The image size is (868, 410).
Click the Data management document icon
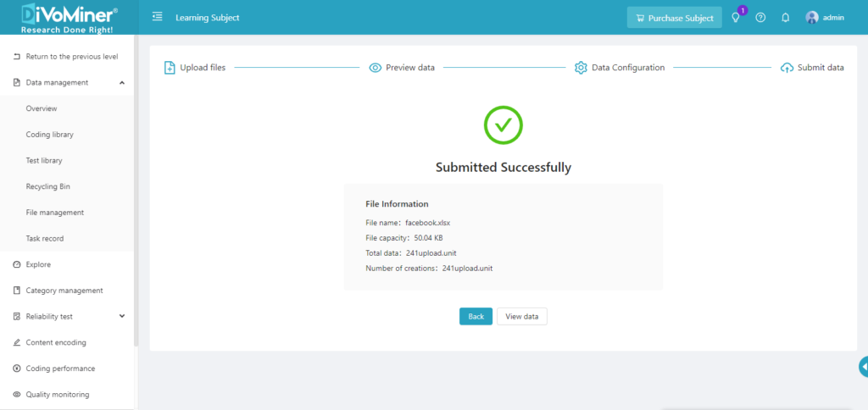16,82
